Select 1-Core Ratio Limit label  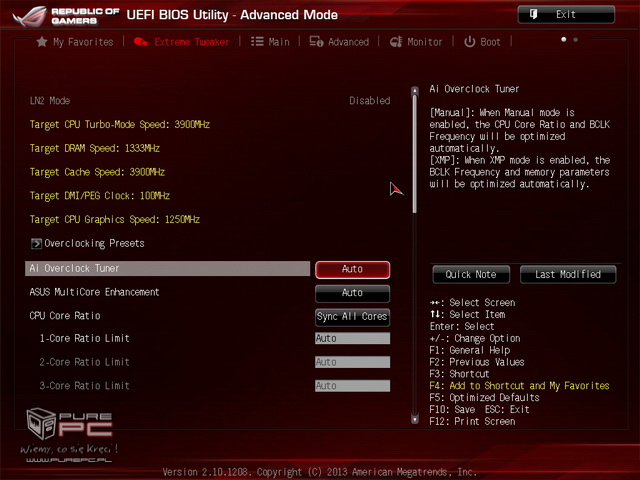tap(84, 338)
